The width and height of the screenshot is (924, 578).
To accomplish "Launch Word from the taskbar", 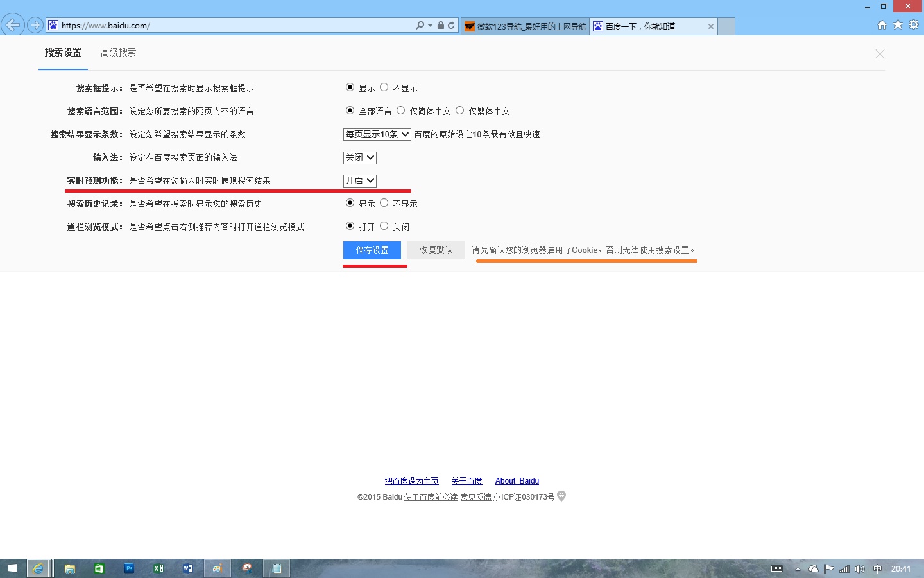I will coord(188,568).
